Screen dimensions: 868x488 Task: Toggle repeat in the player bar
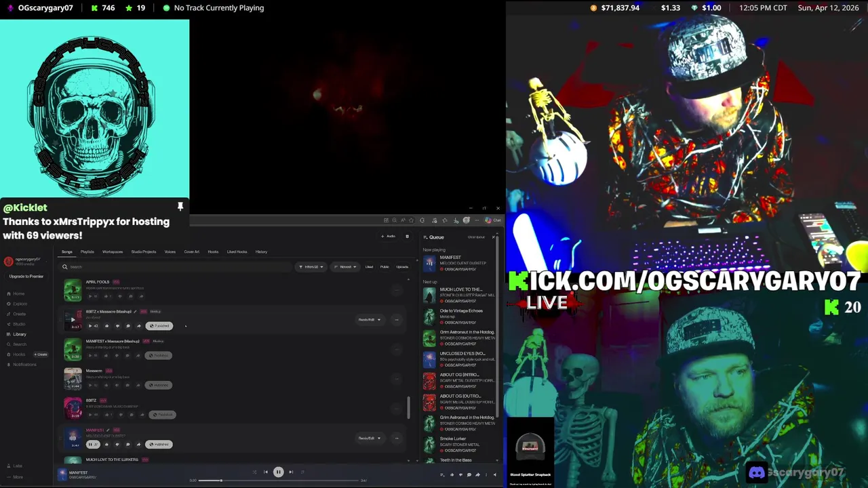302,472
